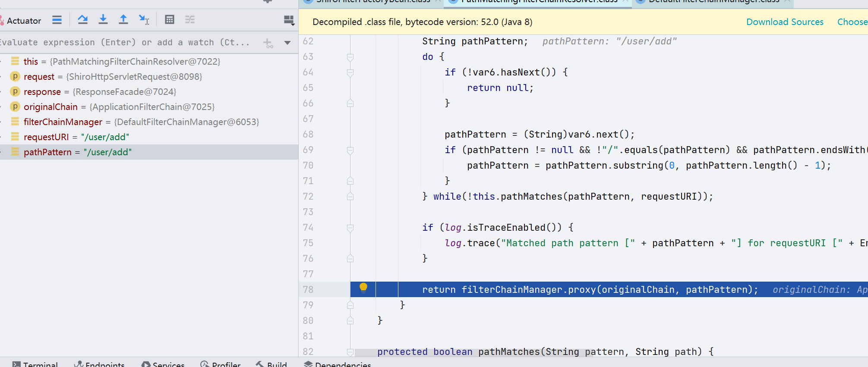Click the add watch plus icon
This screenshot has width=868, height=367.
(x=268, y=43)
